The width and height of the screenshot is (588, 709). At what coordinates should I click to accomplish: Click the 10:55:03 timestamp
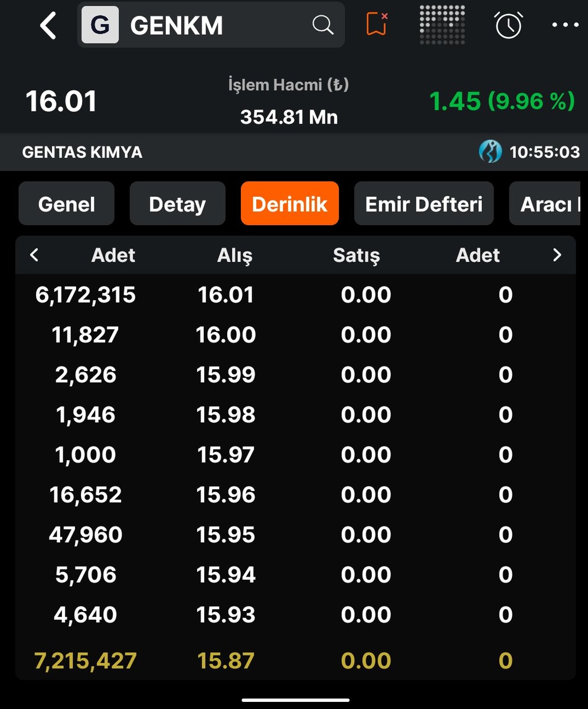(545, 152)
